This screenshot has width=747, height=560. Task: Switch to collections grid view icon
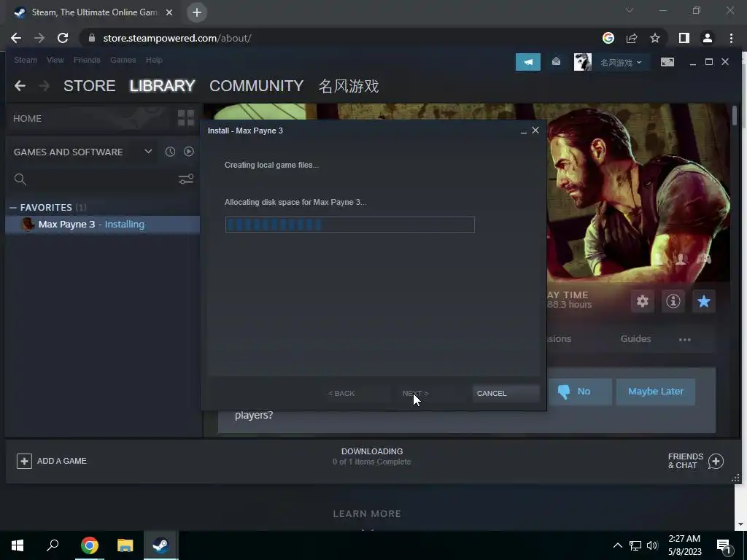coord(186,117)
